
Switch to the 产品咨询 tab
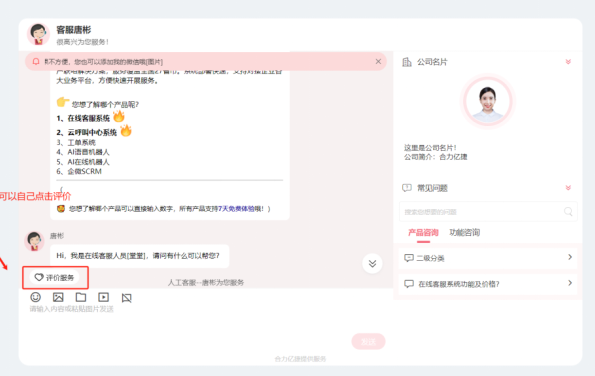coord(423,233)
